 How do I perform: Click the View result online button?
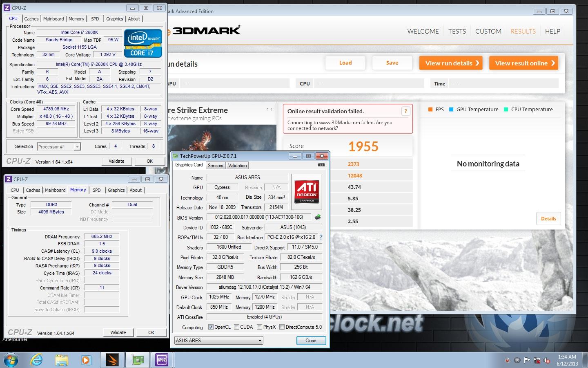[x=524, y=63]
